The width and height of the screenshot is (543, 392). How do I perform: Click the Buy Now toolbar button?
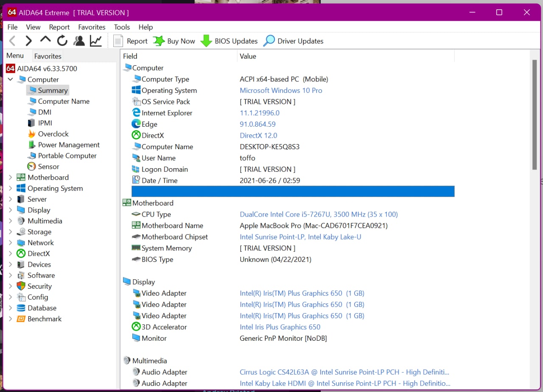174,41
